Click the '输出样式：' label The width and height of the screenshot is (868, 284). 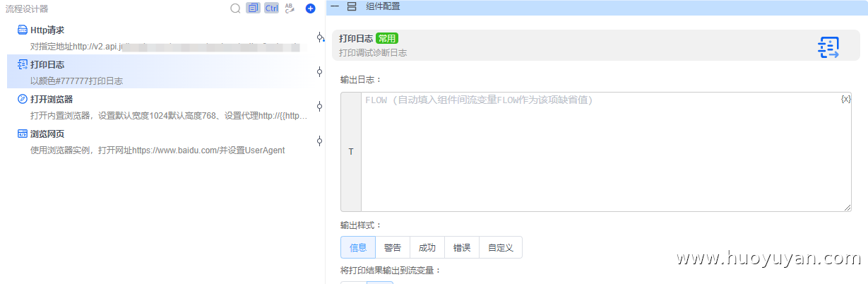(x=361, y=225)
